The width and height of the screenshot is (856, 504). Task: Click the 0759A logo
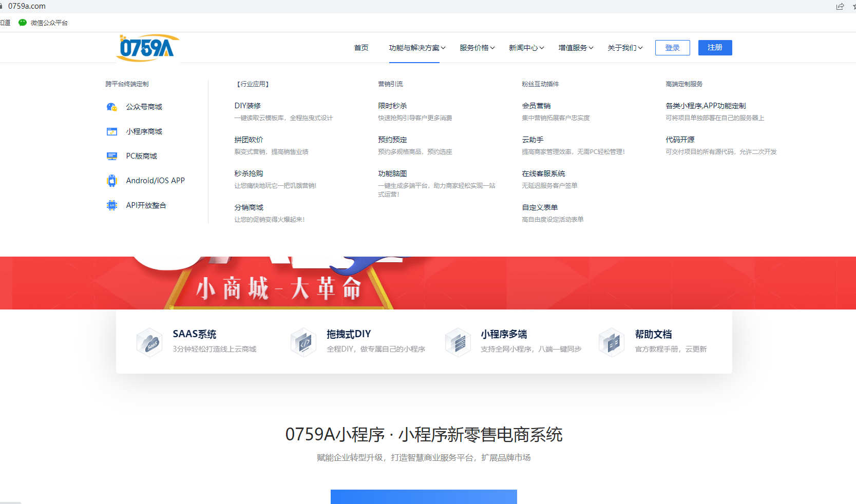click(147, 47)
